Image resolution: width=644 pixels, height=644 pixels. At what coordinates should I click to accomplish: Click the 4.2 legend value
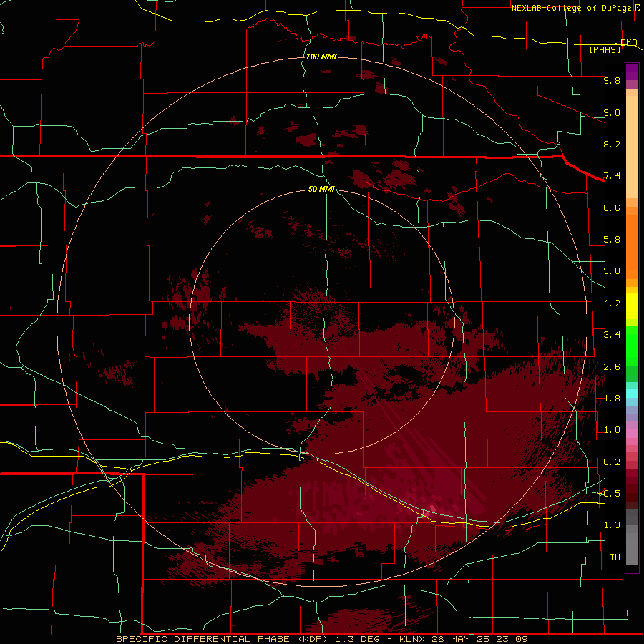[612, 303]
